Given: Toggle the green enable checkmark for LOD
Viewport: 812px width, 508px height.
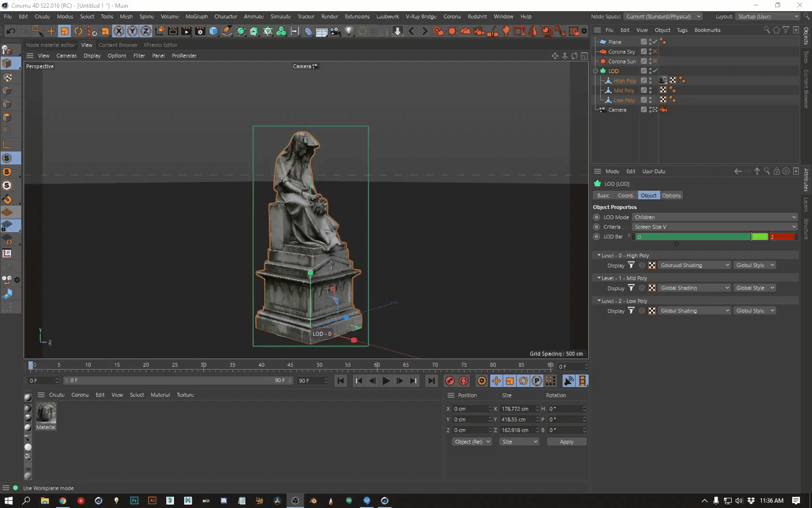Looking at the screenshot, I should 655,71.
